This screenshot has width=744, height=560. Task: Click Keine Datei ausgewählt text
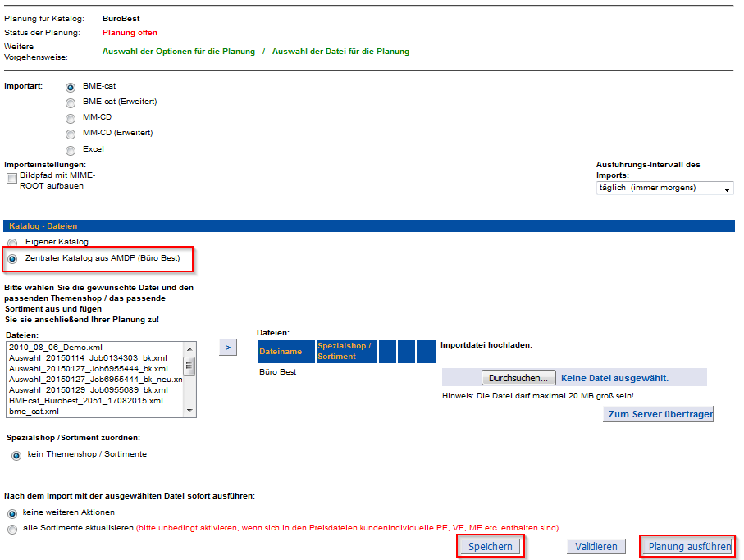pos(614,379)
